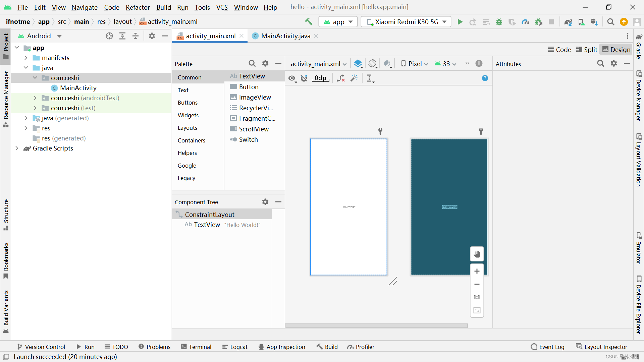Open the Layout Inspector
The width and height of the screenshot is (644, 362).
coord(601,347)
